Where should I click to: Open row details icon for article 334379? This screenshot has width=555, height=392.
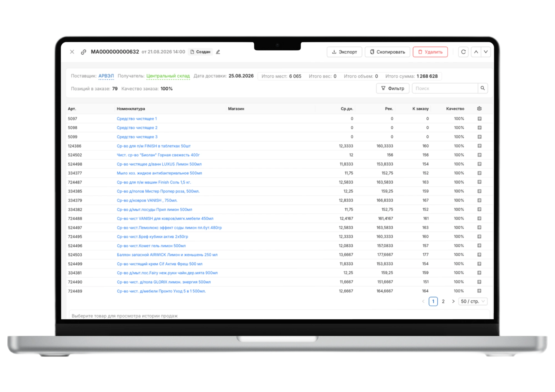[479, 200]
